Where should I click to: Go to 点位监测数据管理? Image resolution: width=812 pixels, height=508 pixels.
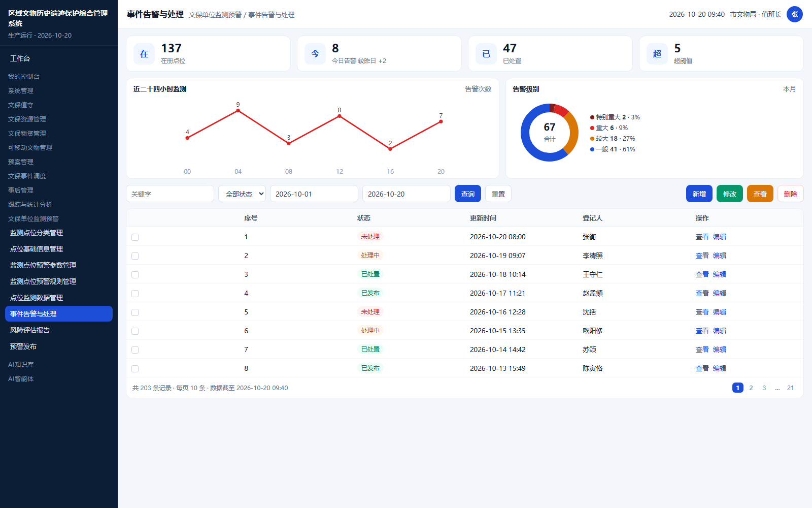(59, 298)
